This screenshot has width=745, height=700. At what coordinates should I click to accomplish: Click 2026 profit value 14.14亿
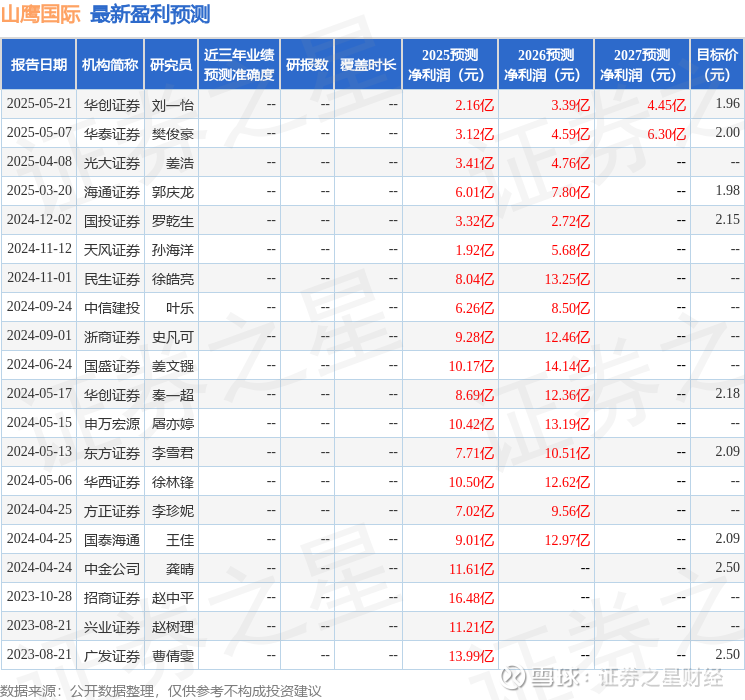tap(567, 366)
